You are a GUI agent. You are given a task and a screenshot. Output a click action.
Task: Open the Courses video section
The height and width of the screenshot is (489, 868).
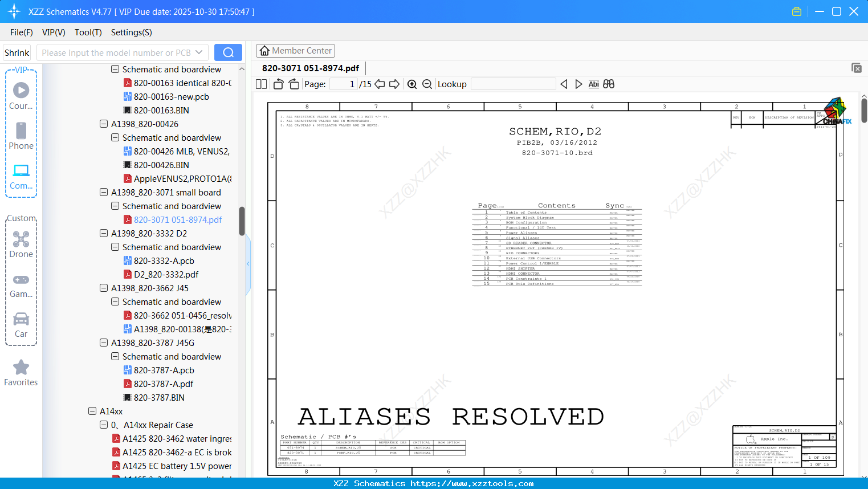[x=21, y=96]
